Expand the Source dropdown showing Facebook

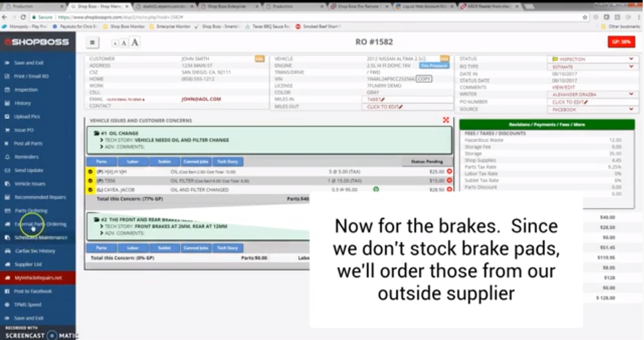click(591, 109)
